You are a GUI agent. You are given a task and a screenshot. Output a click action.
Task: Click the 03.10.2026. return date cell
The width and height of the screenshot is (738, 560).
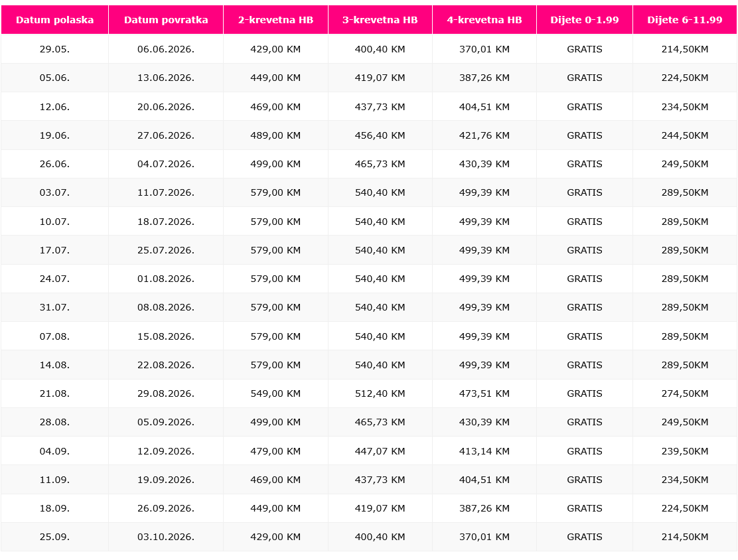click(166, 537)
